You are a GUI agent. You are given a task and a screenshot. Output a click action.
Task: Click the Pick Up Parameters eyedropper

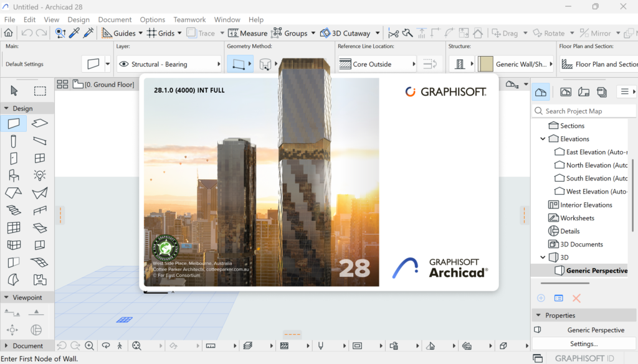pyautogui.click(x=75, y=33)
